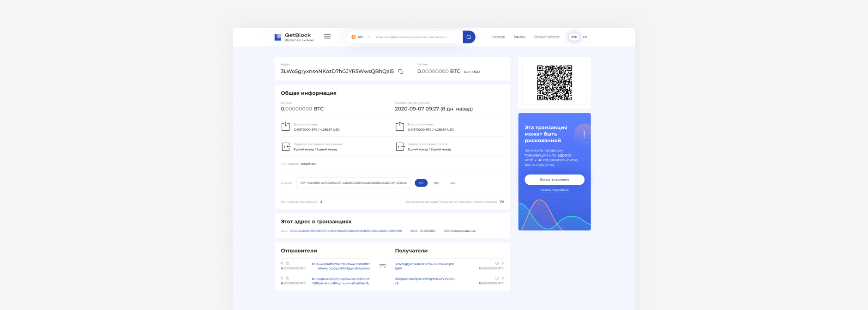
Task: Click right arrow beside recipient 1K6igqzm36x8
Action: (502, 278)
